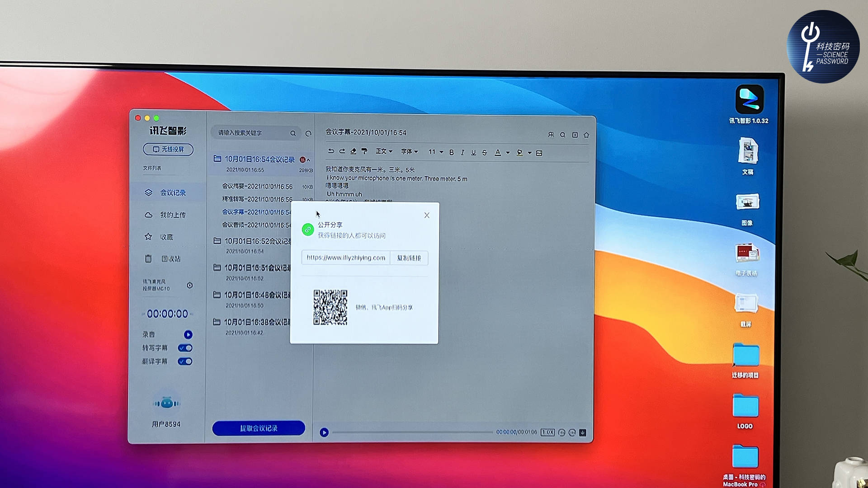Image resolution: width=868 pixels, height=488 pixels.
Task: Open the font size 11 dropdown
Action: click(436, 152)
